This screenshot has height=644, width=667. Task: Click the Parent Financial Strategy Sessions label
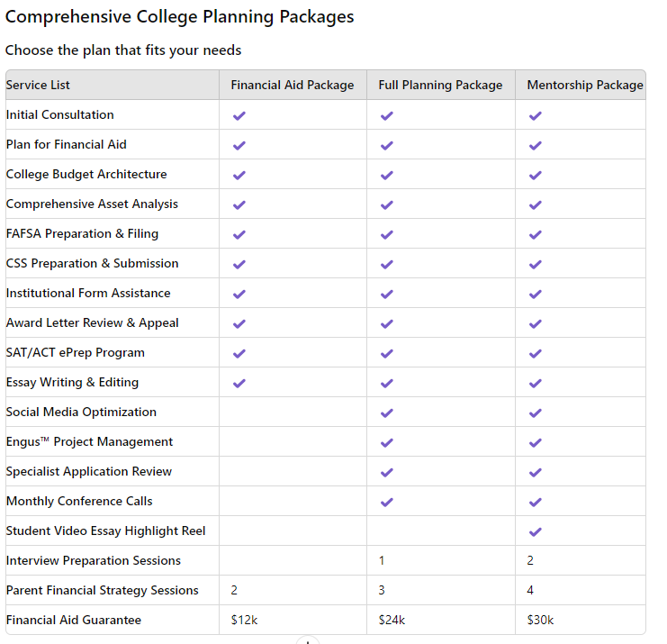coord(103,591)
